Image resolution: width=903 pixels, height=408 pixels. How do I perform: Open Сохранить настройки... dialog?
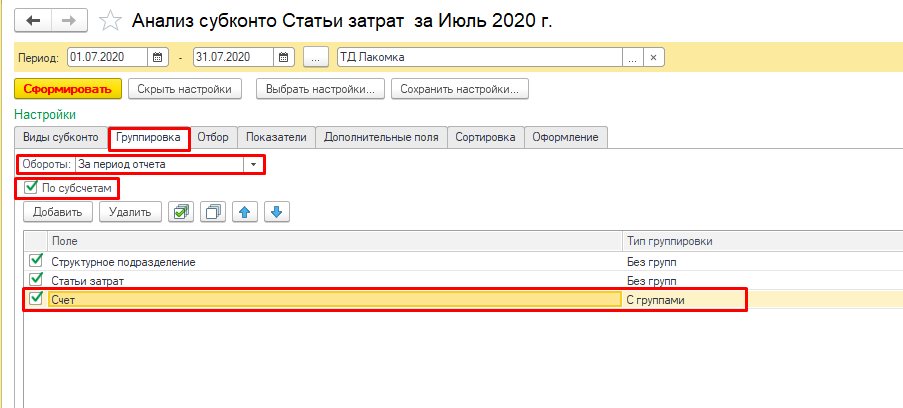point(460,89)
